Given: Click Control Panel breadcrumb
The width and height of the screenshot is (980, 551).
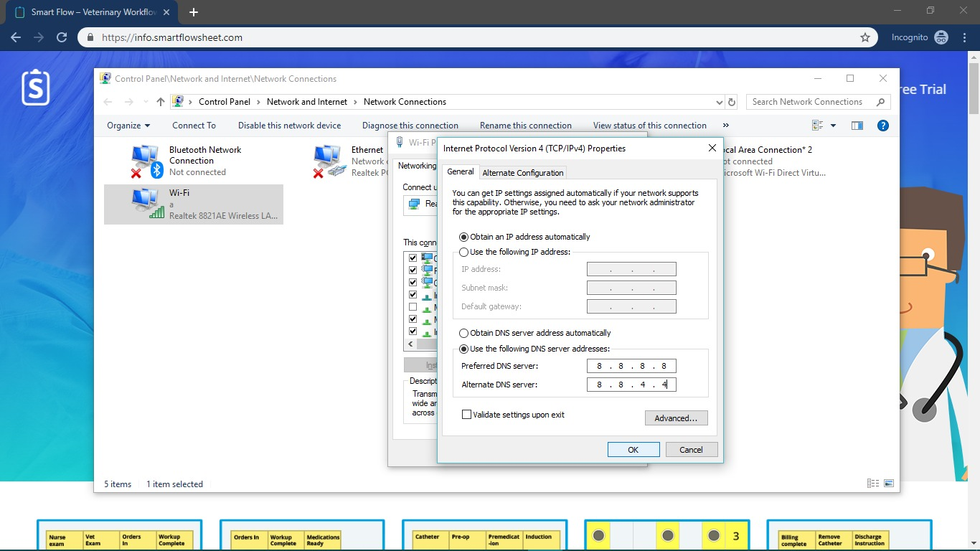Looking at the screenshot, I should click(x=225, y=102).
